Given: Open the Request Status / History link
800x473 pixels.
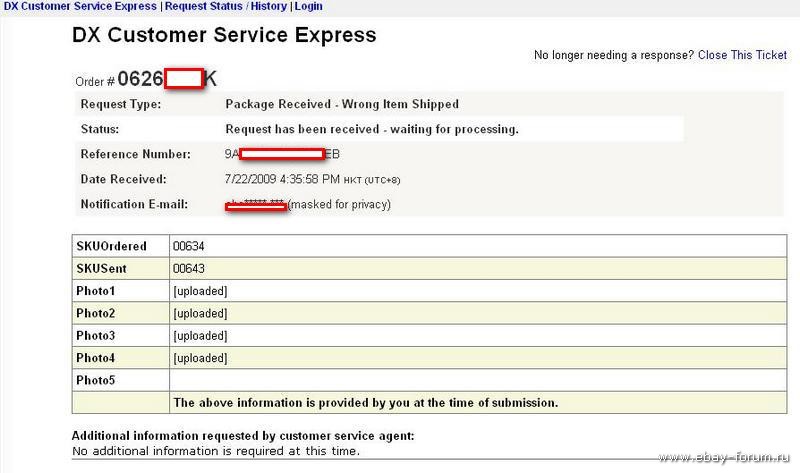Looking at the screenshot, I should (226, 7).
